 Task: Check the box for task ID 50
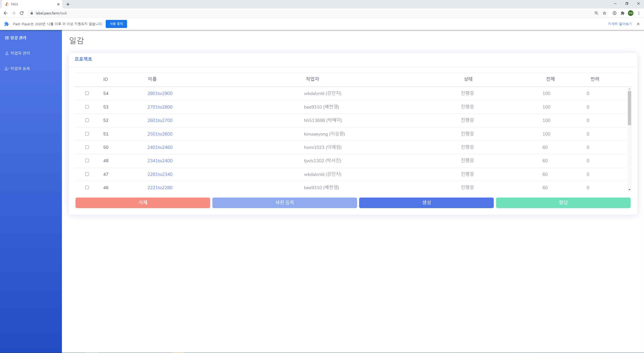[x=87, y=147]
